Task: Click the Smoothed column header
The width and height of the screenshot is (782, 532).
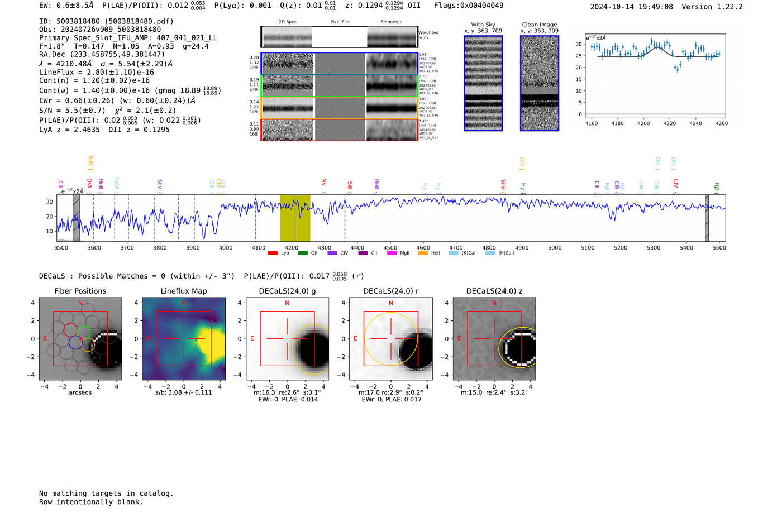Action: 392,22
